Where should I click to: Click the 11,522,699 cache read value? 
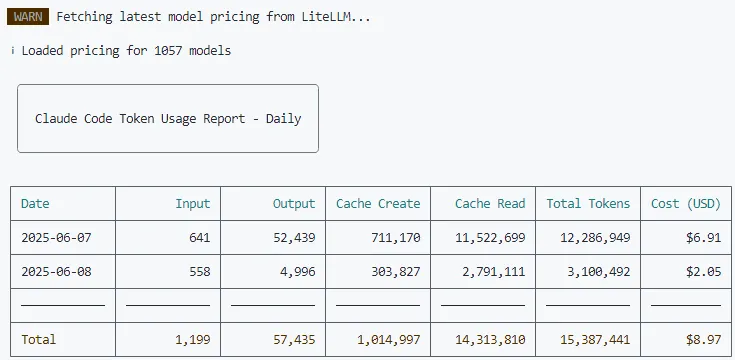click(x=490, y=238)
